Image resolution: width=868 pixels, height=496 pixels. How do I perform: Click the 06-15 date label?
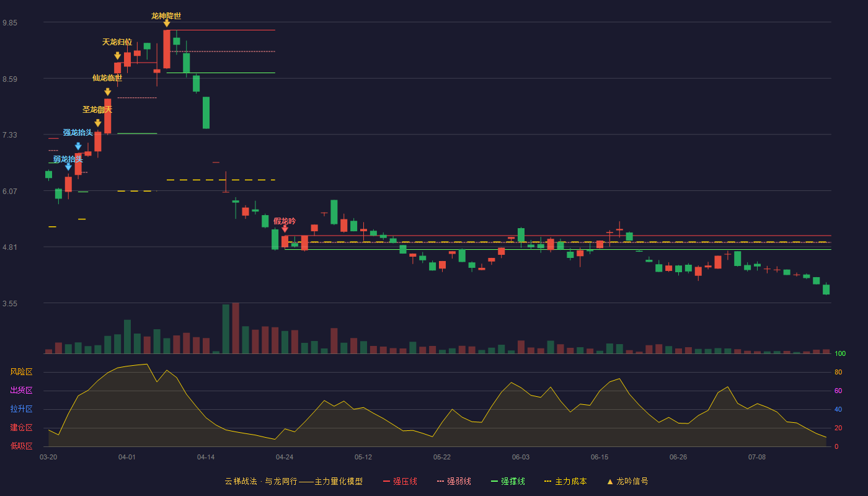(x=600, y=457)
